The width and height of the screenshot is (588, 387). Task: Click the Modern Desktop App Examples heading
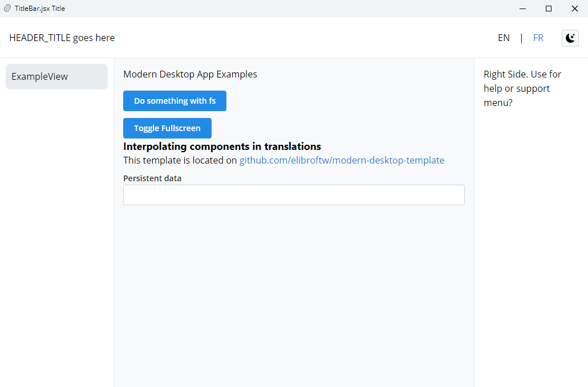tap(190, 75)
